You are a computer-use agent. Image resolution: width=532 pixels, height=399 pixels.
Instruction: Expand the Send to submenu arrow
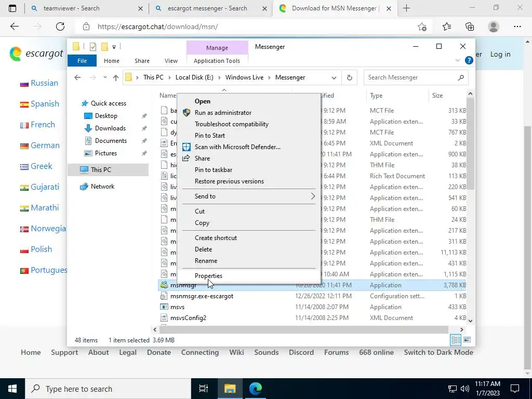click(313, 196)
